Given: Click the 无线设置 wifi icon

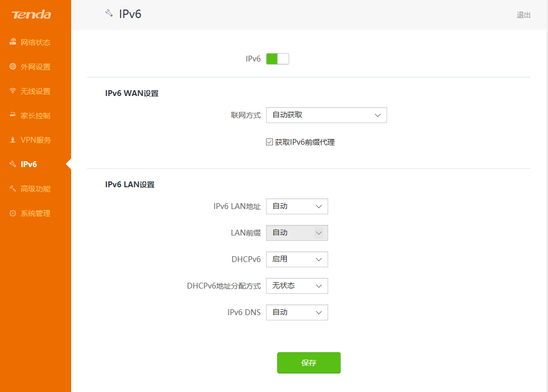Looking at the screenshot, I should click(13, 91).
